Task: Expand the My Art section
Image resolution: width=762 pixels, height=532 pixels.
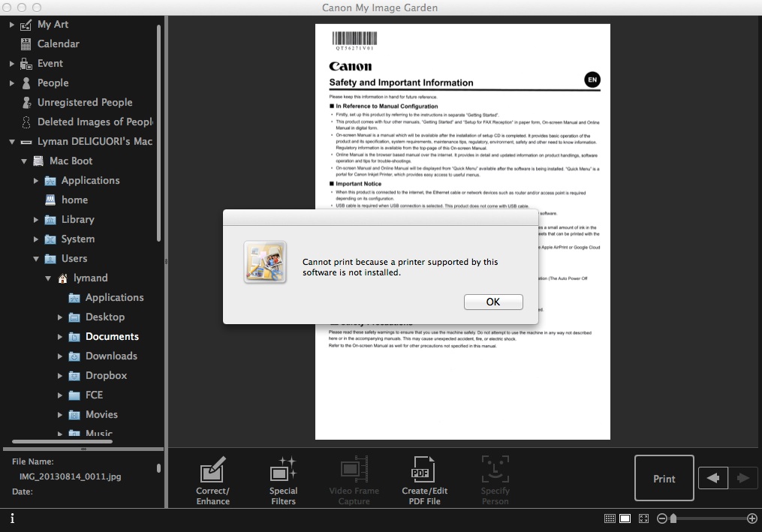Action: 12,25
